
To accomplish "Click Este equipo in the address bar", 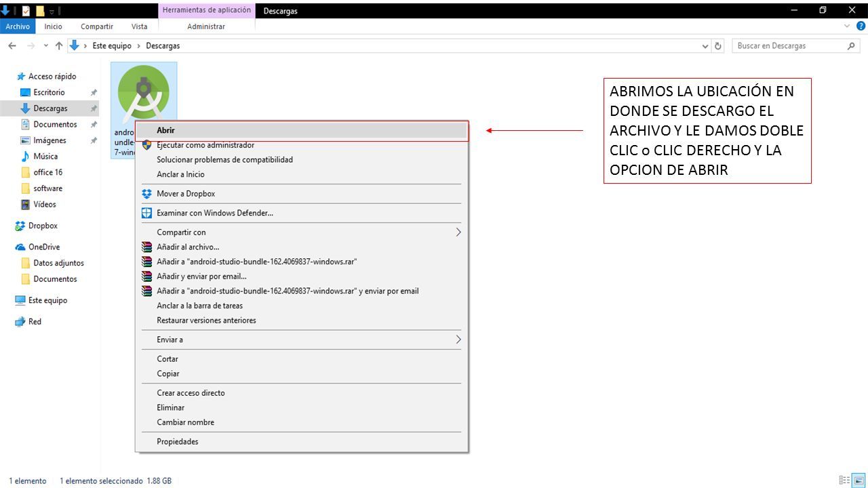I will 112,46.
